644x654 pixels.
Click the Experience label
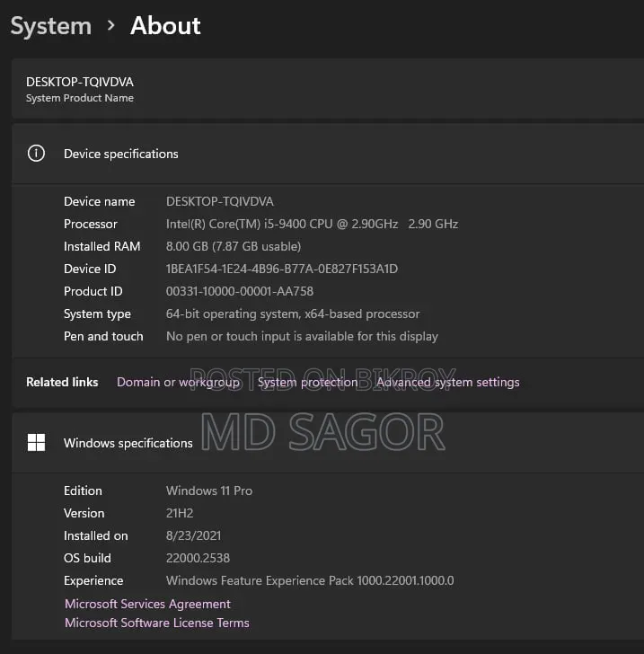click(93, 580)
